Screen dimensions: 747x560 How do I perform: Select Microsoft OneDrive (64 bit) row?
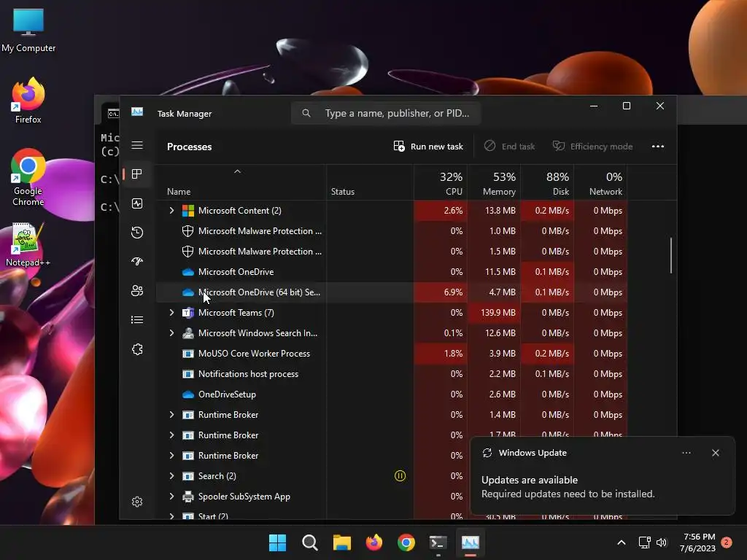click(x=392, y=292)
